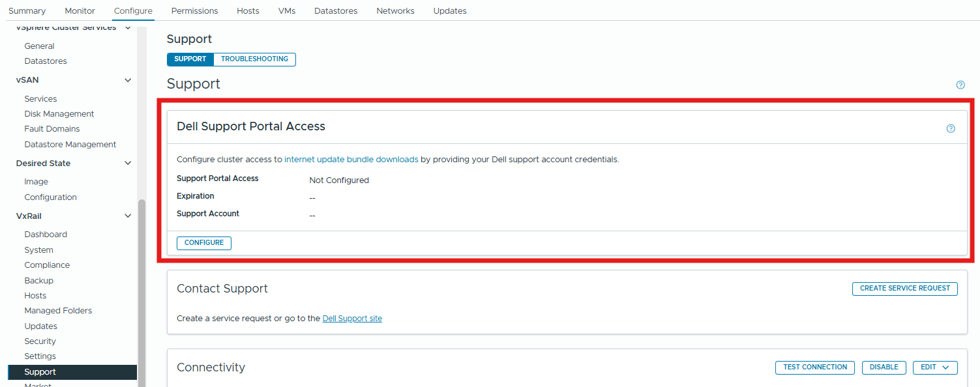
Task: Open VxRail System in the sidebar
Action: 39,250
